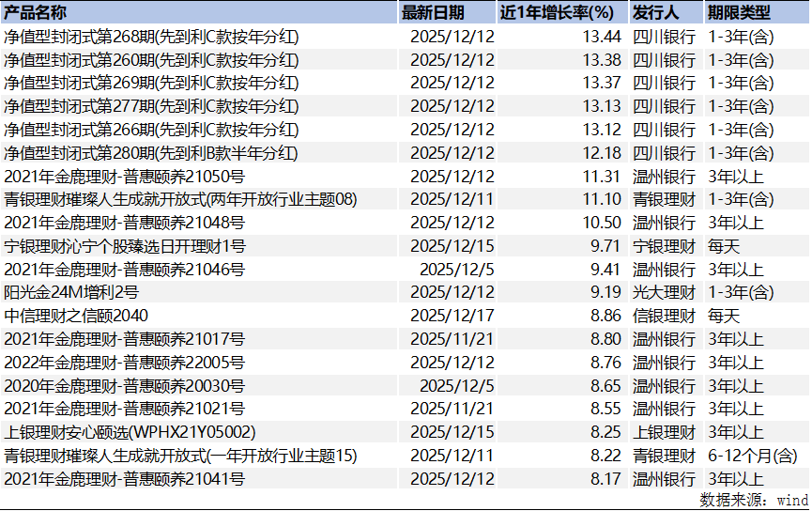
Task: Click the growth rate value 8.22
Action: point(605,457)
